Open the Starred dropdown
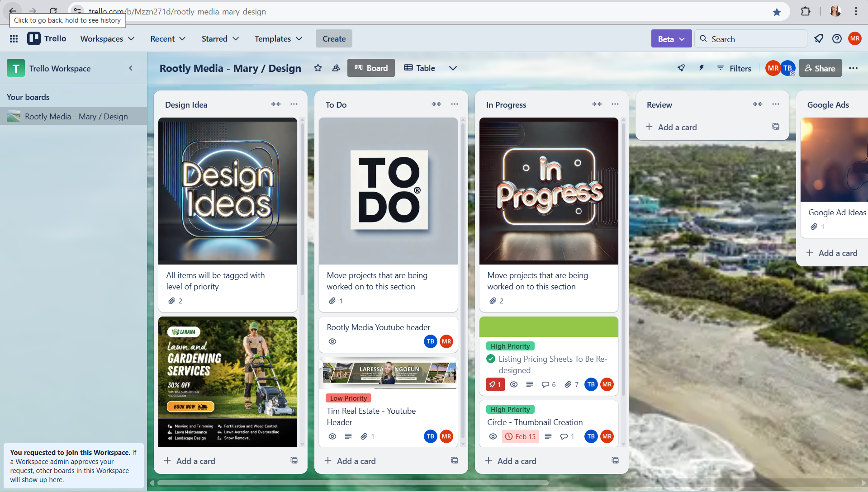The width and height of the screenshot is (868, 492). pos(220,39)
